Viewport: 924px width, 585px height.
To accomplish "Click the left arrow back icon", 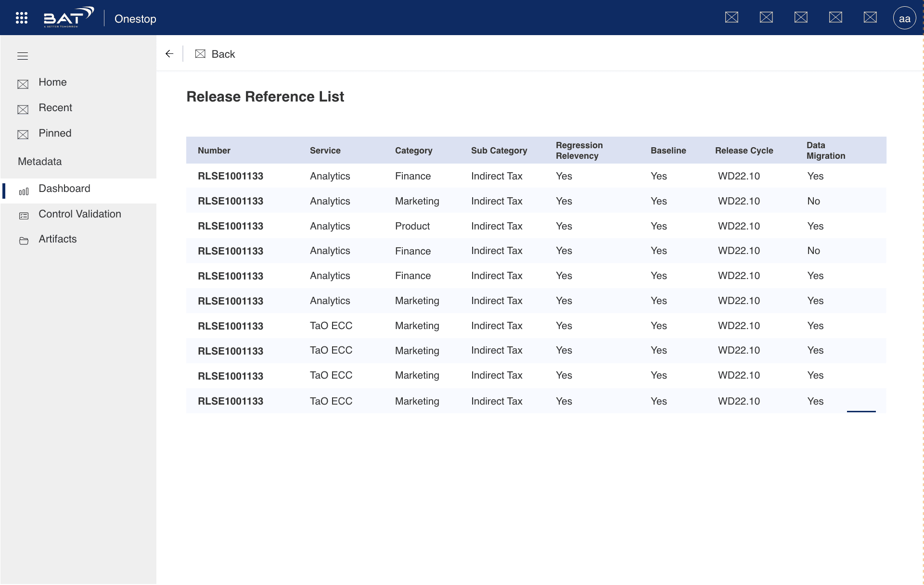I will tap(169, 54).
